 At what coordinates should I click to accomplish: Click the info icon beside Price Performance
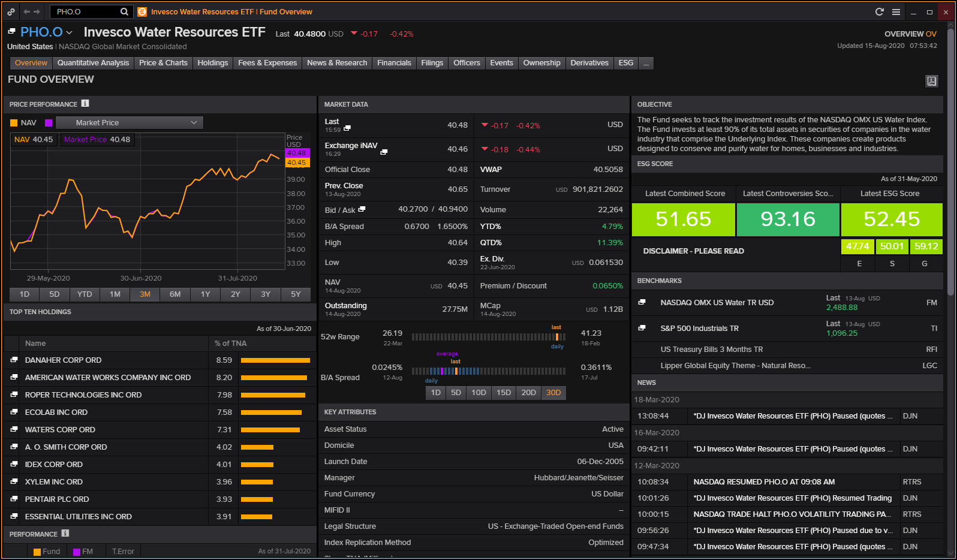point(85,103)
